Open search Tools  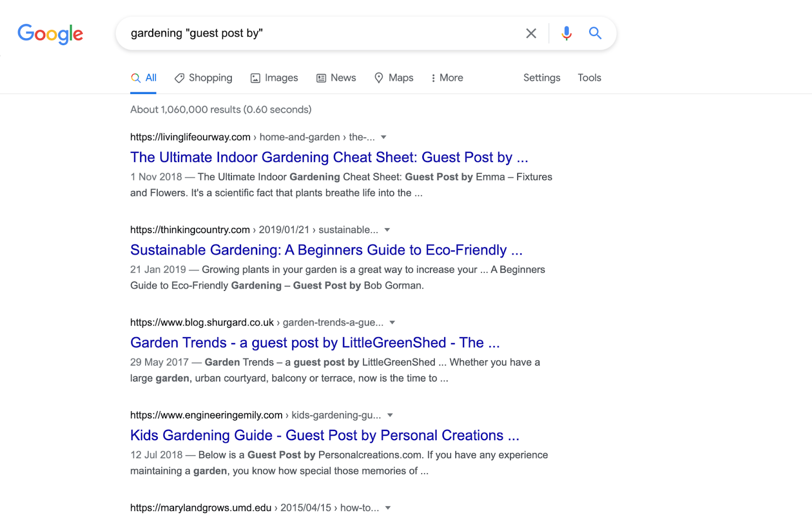point(589,78)
